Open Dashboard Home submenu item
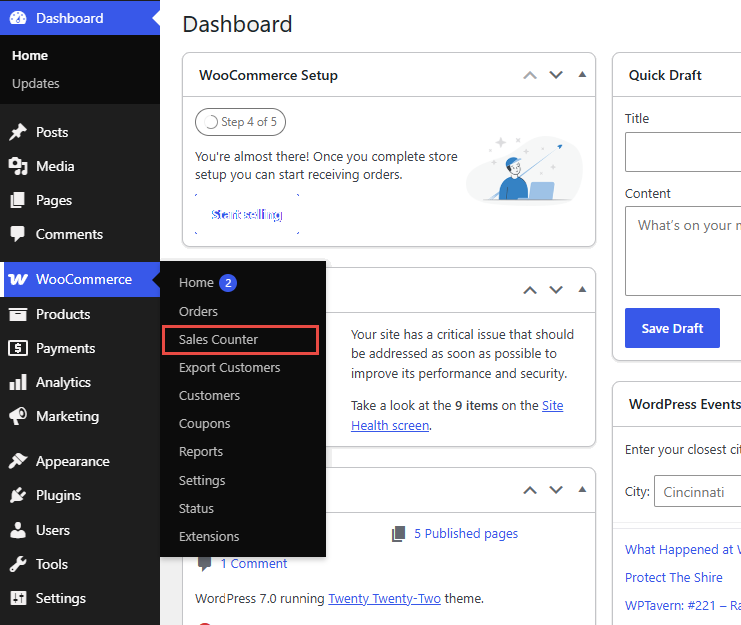Image resolution: width=741 pixels, height=625 pixels. point(30,56)
